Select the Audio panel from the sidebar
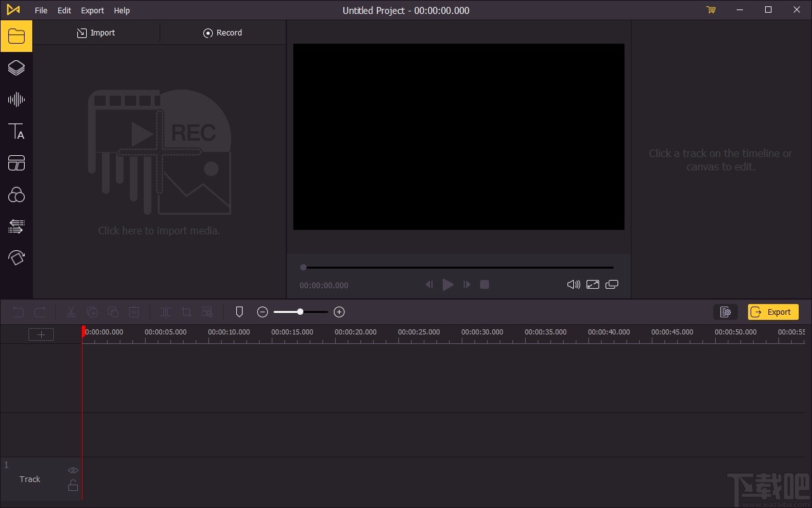 coord(16,99)
